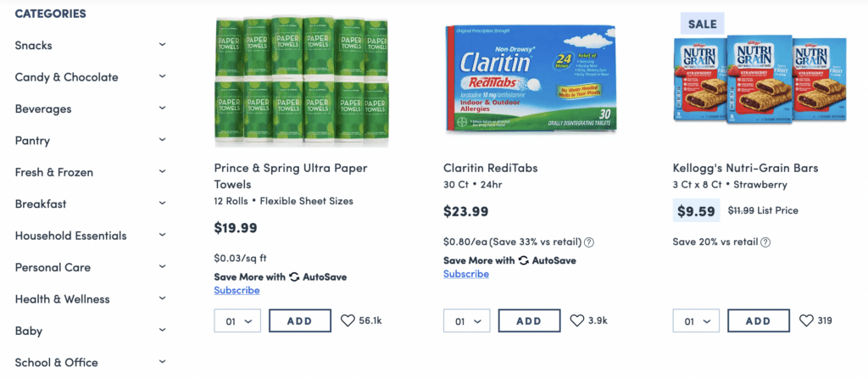This screenshot has height=379, width=868.
Task: Open the quantity dropdown for Claritin RediTabs
Action: point(466,321)
